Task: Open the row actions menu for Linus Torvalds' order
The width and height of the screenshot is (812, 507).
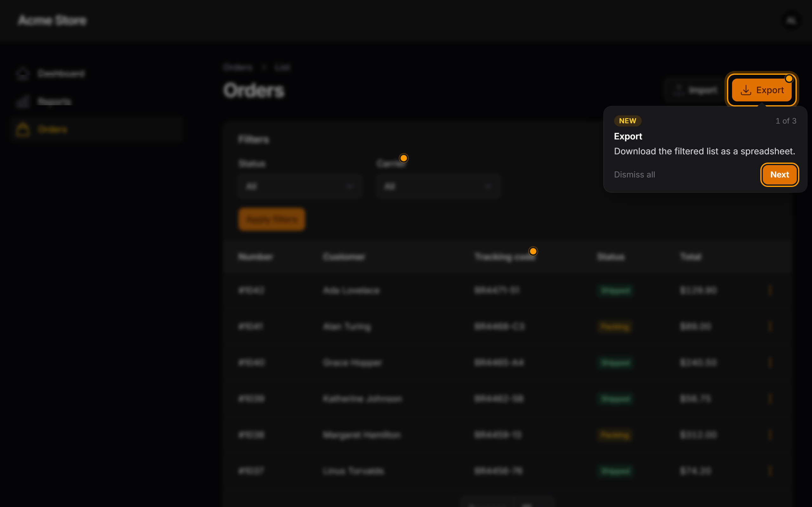Action: pos(770,471)
